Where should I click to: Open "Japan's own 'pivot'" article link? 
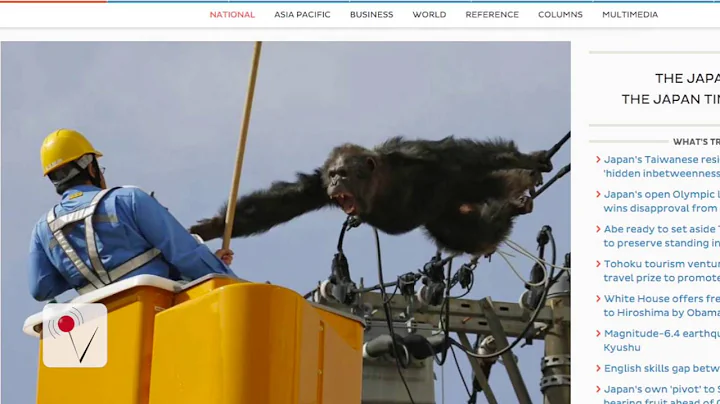pos(662,395)
